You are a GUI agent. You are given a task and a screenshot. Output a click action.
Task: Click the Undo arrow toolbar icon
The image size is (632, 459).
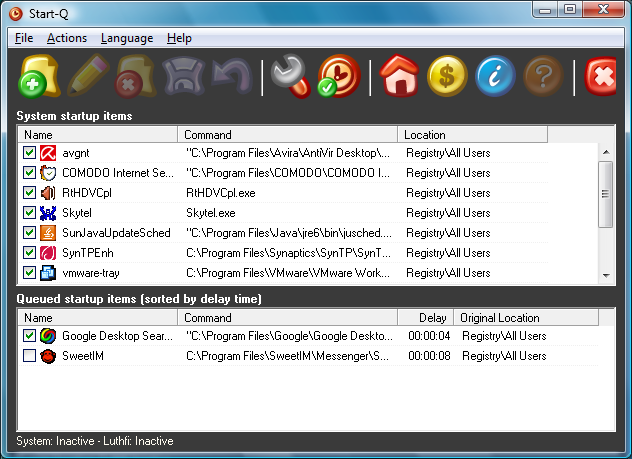click(233, 75)
